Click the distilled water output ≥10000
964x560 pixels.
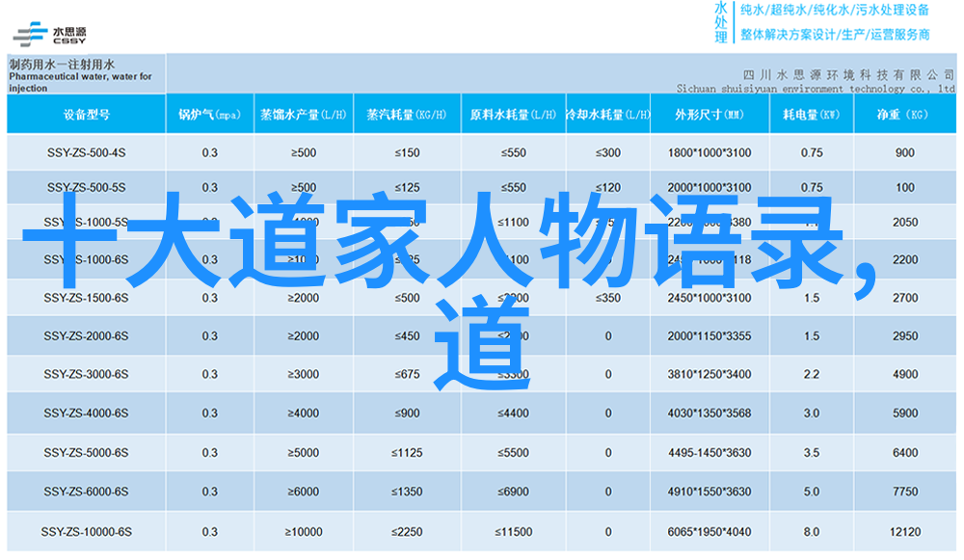click(304, 532)
